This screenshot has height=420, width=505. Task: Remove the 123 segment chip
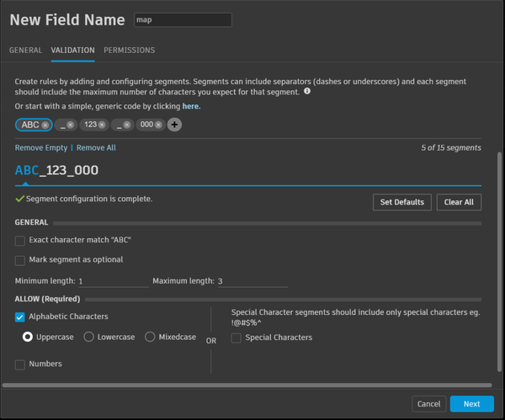point(102,125)
